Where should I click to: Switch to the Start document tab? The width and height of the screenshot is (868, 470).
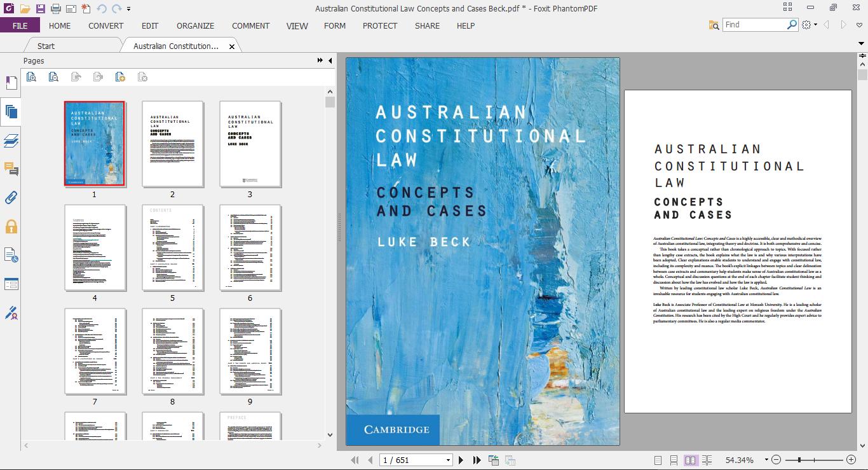coord(46,46)
